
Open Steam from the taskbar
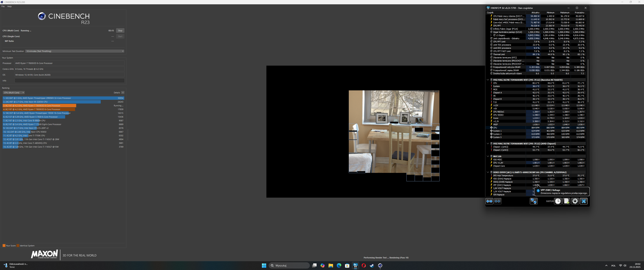click(372, 265)
